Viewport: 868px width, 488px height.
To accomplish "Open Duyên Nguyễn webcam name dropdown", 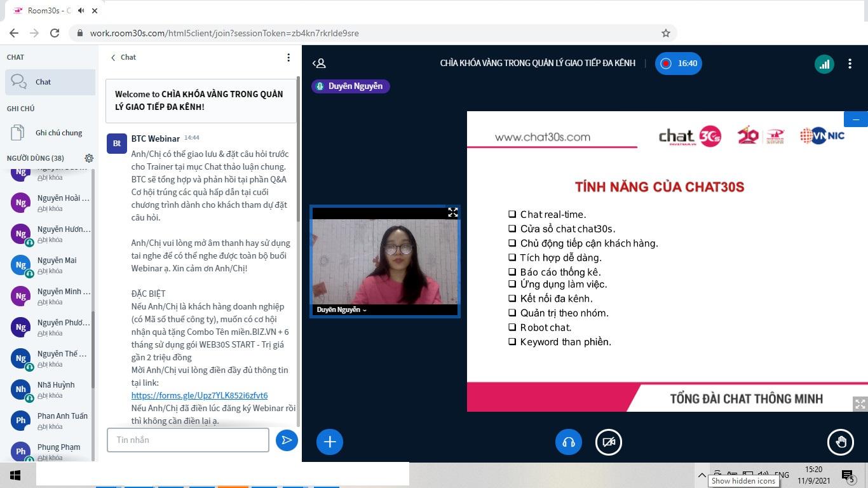I will point(342,310).
